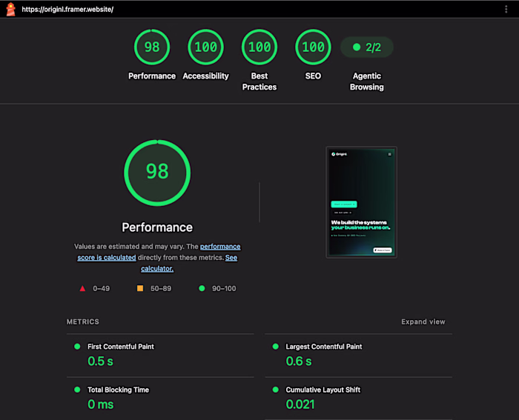Toggle Expand view for metrics
The image size is (519, 420).
pyautogui.click(x=423, y=321)
